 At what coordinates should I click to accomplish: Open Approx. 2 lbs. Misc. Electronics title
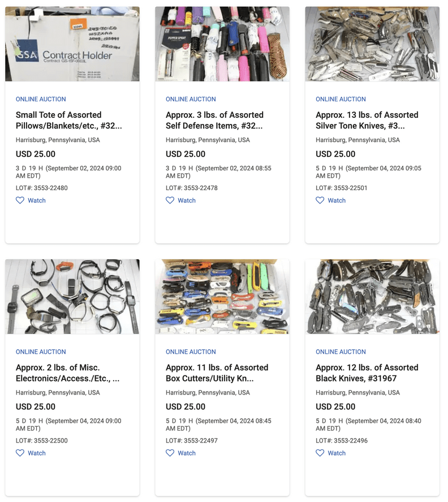coord(67,373)
